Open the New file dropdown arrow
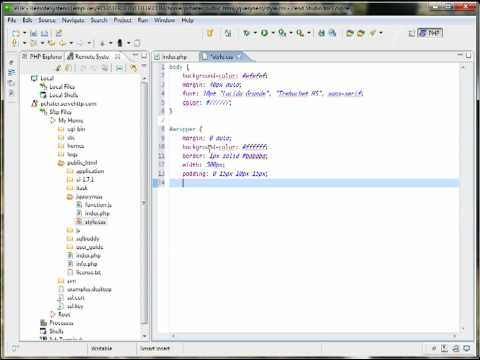This screenshot has height=360, width=480. coord(24,33)
